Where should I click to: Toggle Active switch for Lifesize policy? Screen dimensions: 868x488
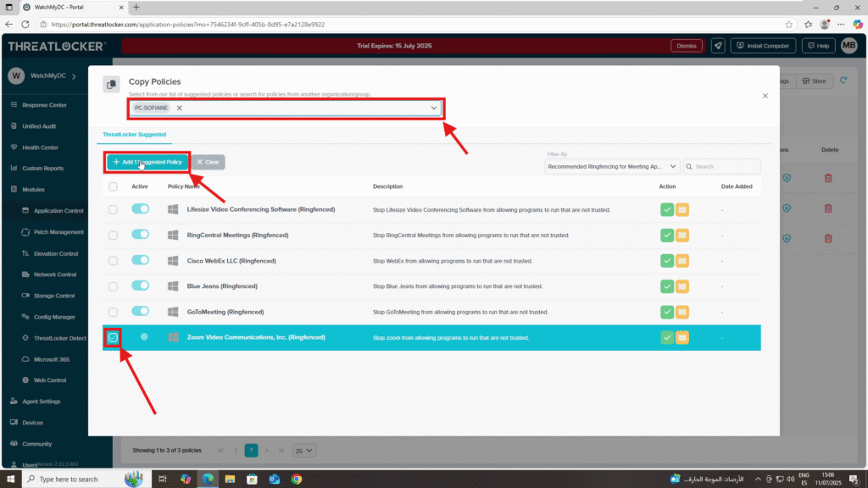[x=140, y=208]
